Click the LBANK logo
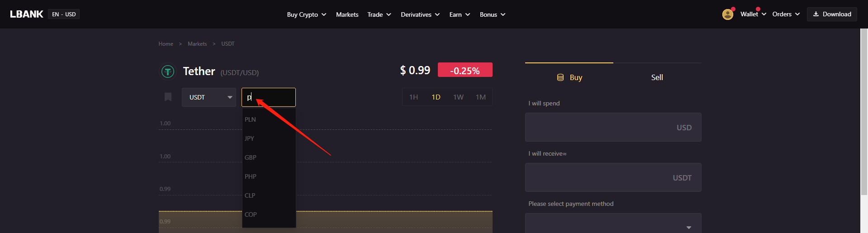This screenshot has width=868, height=233. [27, 14]
